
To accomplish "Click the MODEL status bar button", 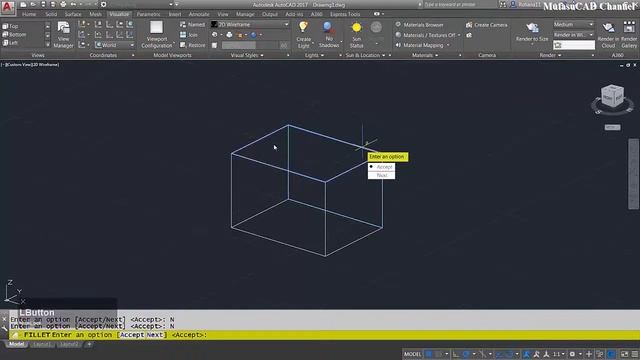I will coord(412,354).
